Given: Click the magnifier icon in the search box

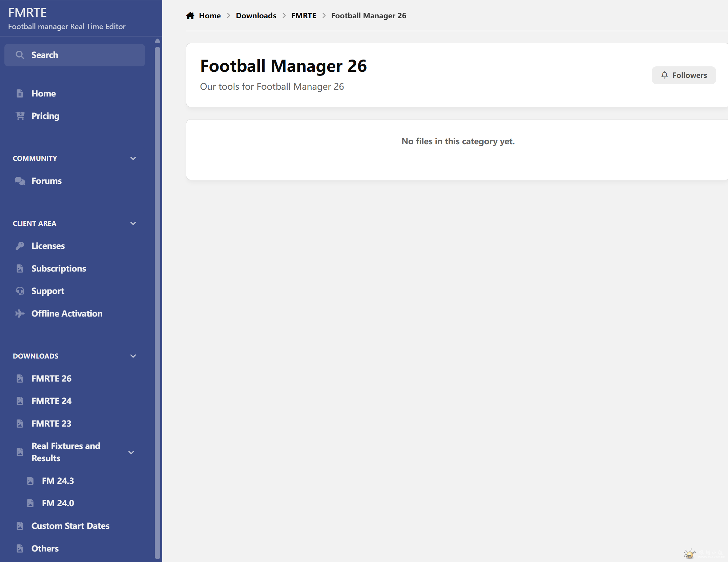Looking at the screenshot, I should 20,55.
